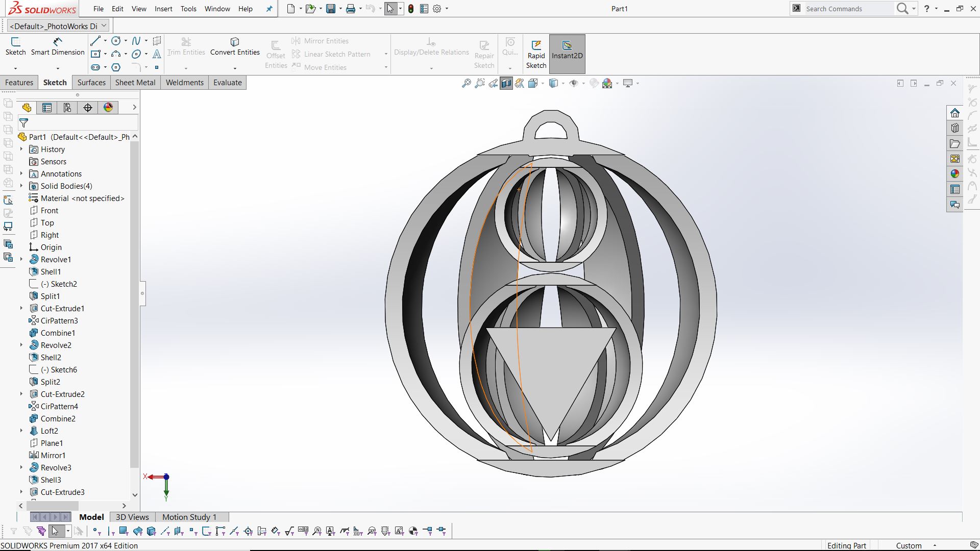The image size is (980, 551).
Task: Expand the Solid Bodies(4) folder
Action: tap(21, 186)
